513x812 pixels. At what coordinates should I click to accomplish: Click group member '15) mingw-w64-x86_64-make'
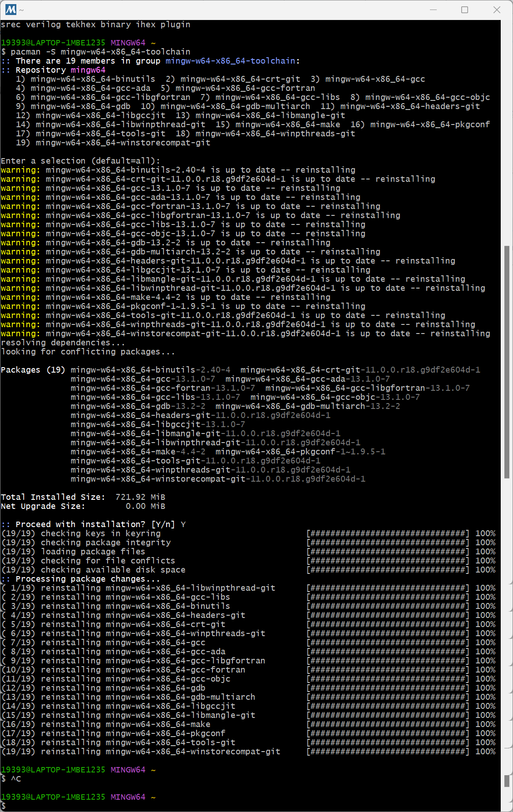coord(278,125)
